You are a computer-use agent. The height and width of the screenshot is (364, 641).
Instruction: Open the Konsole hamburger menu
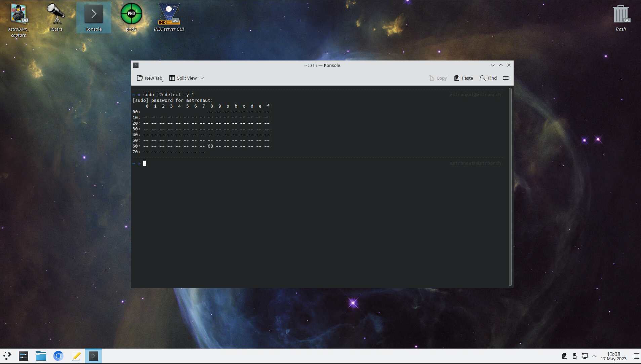tap(506, 78)
